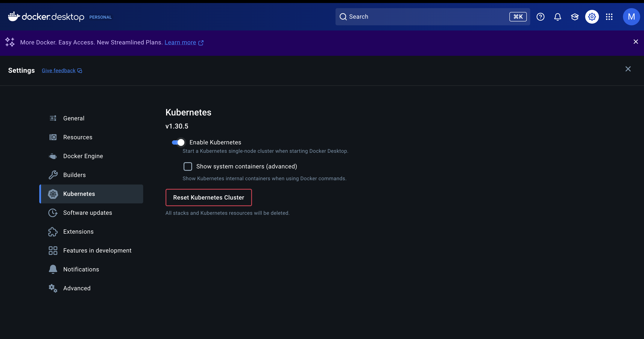Click external-link icon beside Learn more
This screenshot has height=339, width=644.
pyautogui.click(x=201, y=43)
